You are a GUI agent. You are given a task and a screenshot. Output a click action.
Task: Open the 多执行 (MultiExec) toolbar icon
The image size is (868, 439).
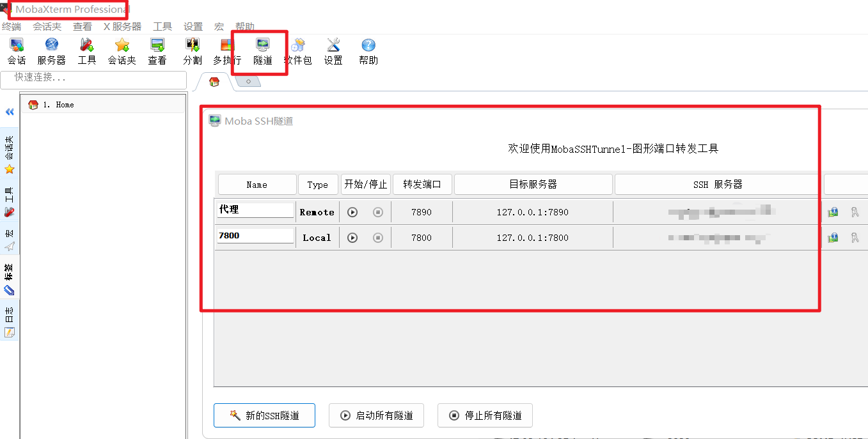[x=227, y=51]
